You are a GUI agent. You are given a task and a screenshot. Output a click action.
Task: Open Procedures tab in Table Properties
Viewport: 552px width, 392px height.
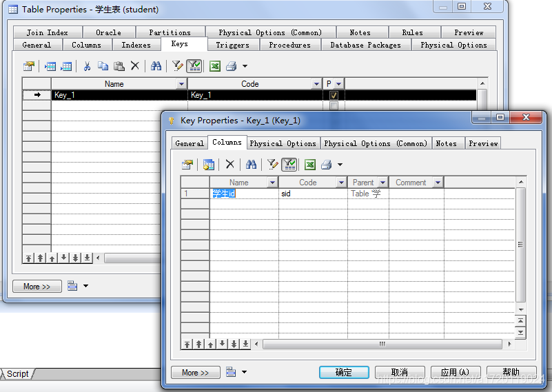coord(290,45)
